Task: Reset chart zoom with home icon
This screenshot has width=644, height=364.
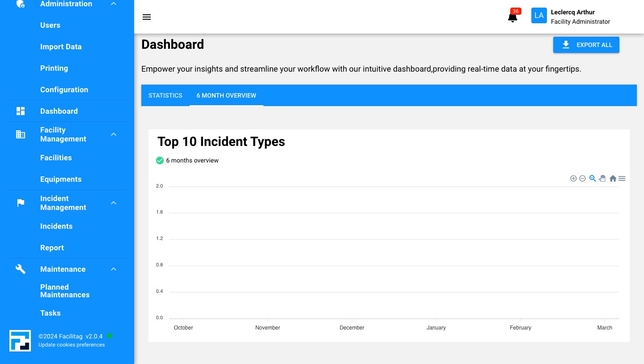Action: pos(613,179)
